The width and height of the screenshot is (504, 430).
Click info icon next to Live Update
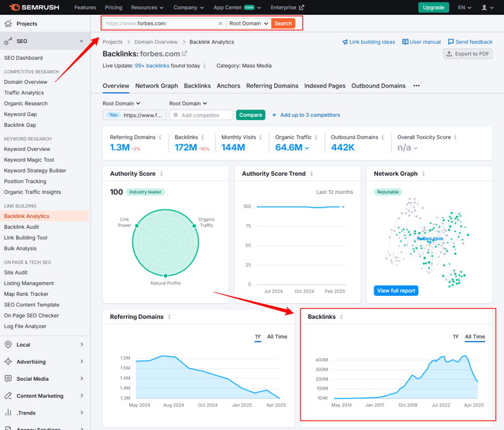[x=204, y=66]
